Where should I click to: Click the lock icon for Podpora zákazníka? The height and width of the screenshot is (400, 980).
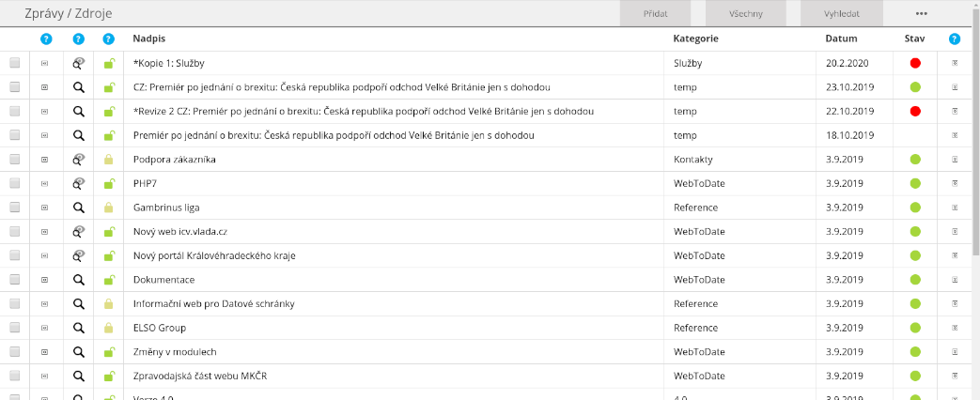109,160
